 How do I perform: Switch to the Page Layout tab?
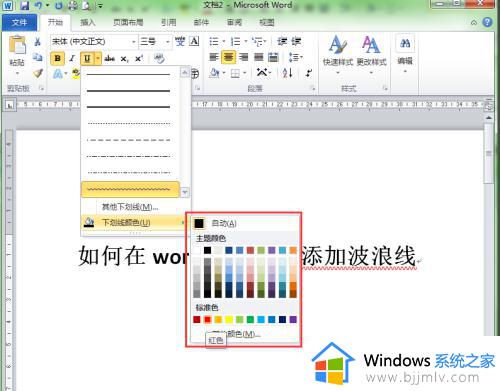coord(128,23)
